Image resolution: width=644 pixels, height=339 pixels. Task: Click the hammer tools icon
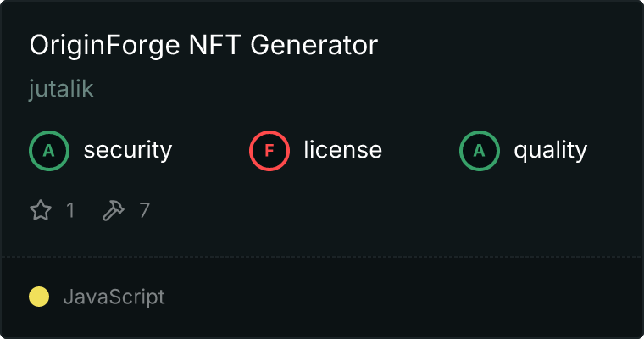pos(114,210)
